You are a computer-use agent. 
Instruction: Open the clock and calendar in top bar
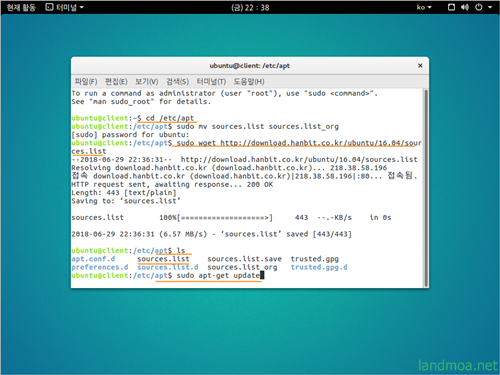(250, 7)
